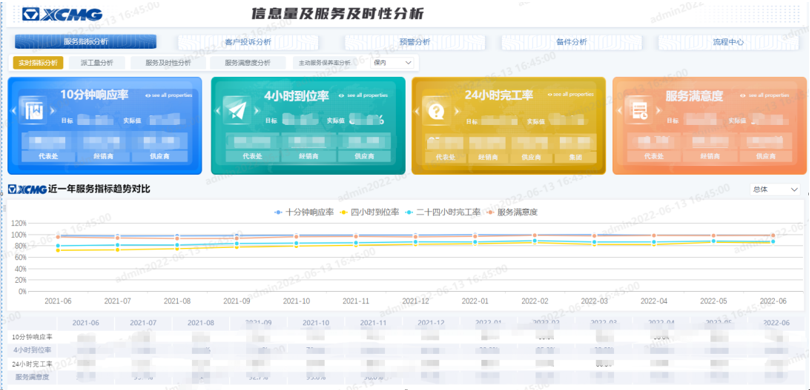Viewport: 810px width, 390px height.
Task: Click the XCMG logo in the header
Action: [62, 14]
